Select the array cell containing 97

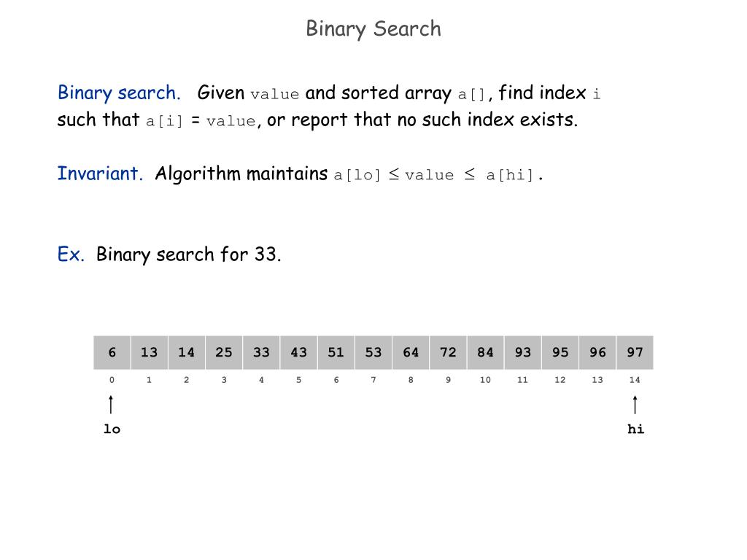click(635, 352)
